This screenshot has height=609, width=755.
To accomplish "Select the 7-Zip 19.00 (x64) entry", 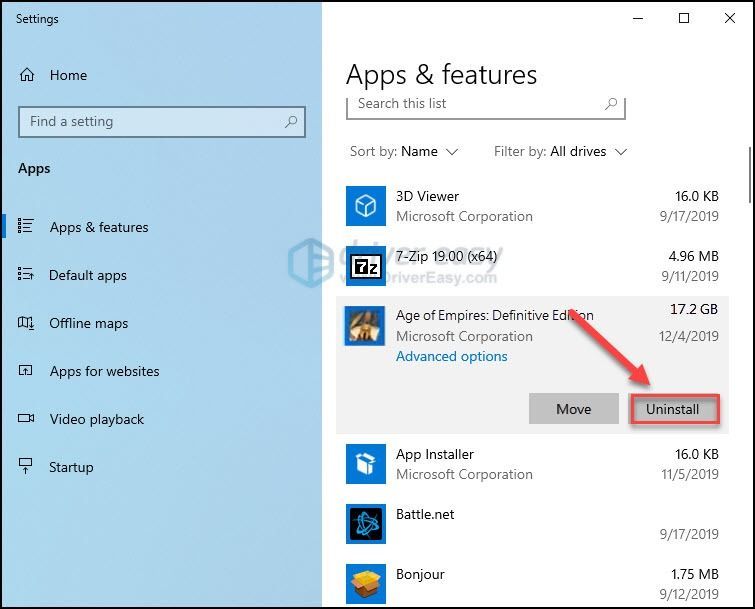I will pyautogui.click(x=446, y=256).
